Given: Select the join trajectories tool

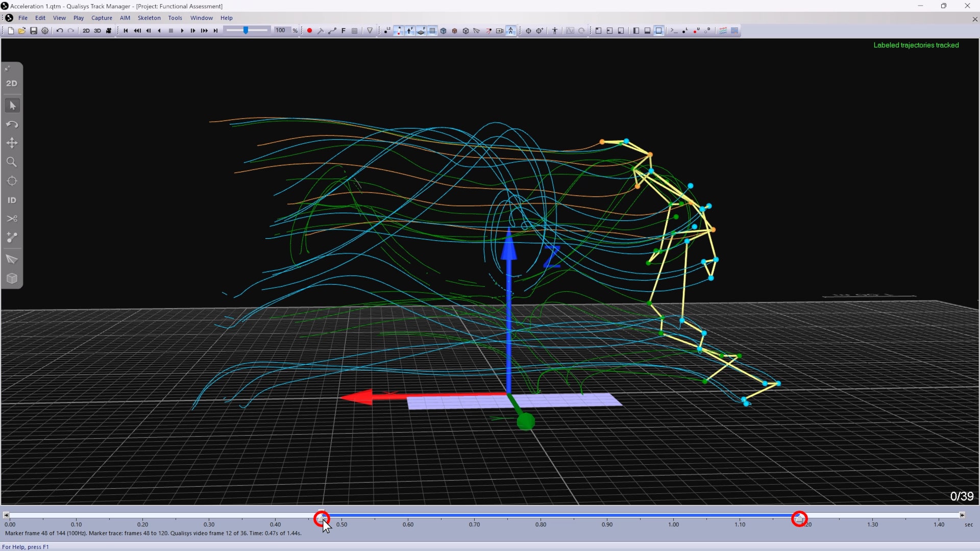Looking at the screenshot, I should (x=12, y=237).
